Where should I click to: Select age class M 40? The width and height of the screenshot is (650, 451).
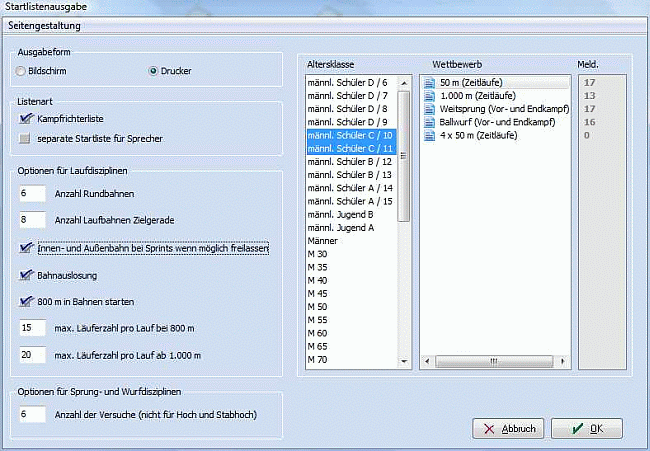320,280
